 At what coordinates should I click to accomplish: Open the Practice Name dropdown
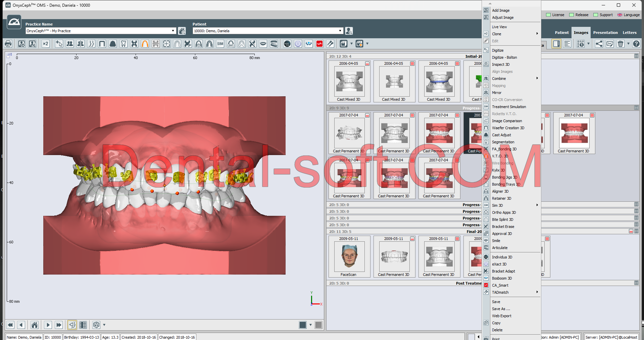point(173,31)
